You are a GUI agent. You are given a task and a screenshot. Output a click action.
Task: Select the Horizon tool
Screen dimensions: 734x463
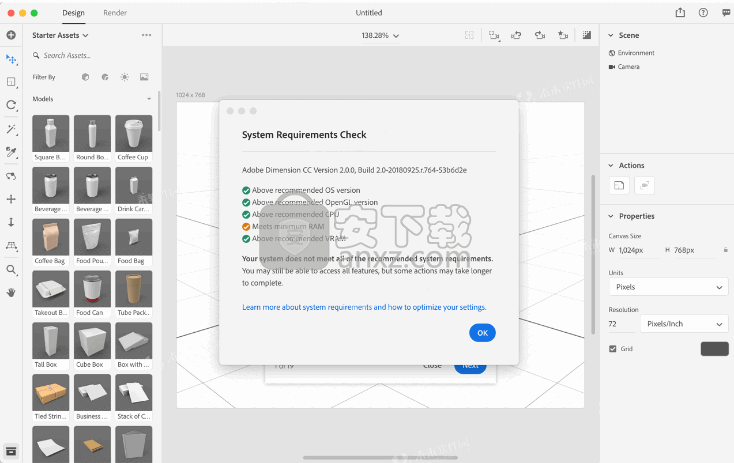[x=11, y=245]
